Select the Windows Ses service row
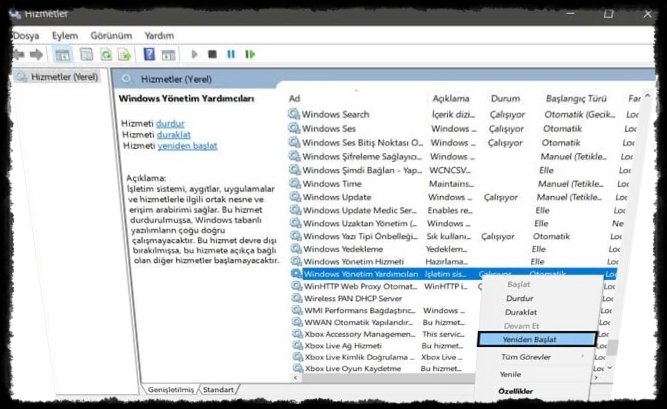This screenshot has height=409, width=667. coord(461,128)
